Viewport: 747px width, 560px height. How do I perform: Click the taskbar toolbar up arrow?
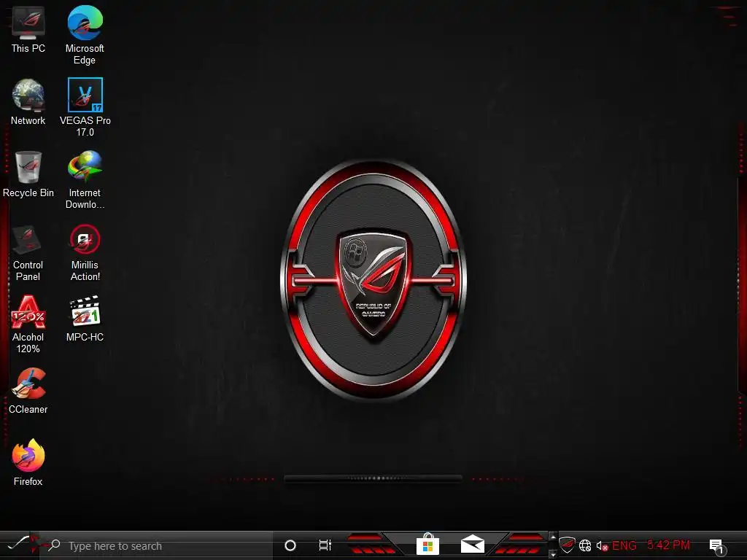click(x=553, y=537)
